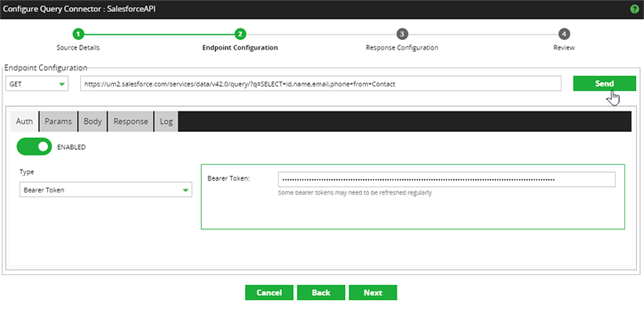Open the Response tab
Viewport: 644px width, 311px height.
coord(130,121)
